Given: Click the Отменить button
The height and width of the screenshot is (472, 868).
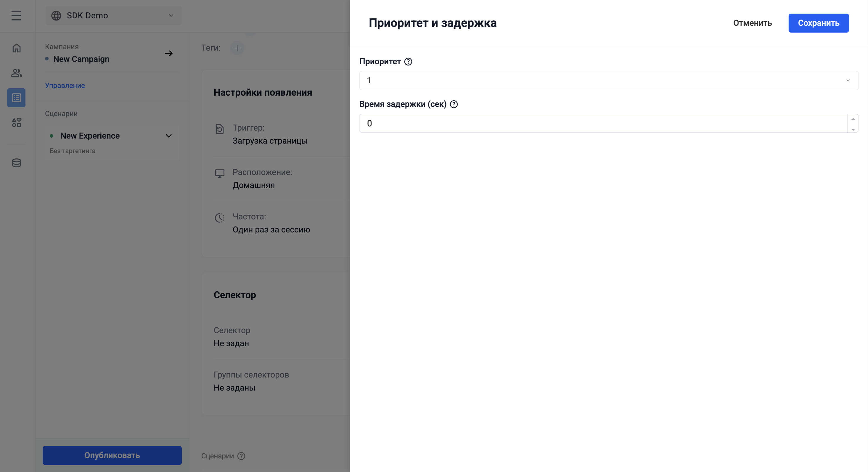Looking at the screenshot, I should click(752, 23).
